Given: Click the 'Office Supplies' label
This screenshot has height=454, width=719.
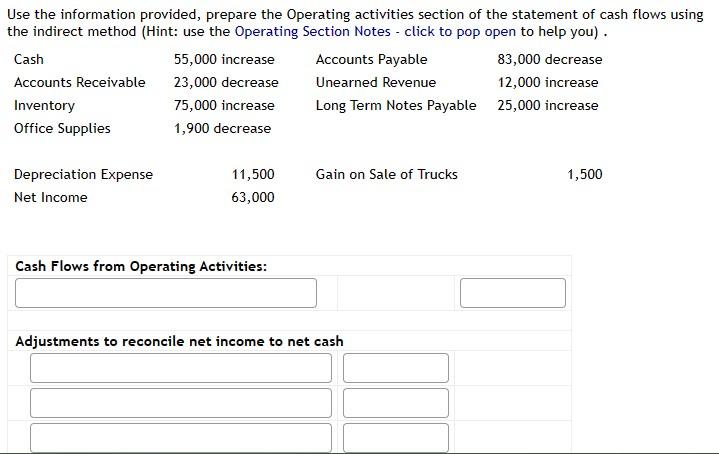Looking at the screenshot, I should point(62,128).
